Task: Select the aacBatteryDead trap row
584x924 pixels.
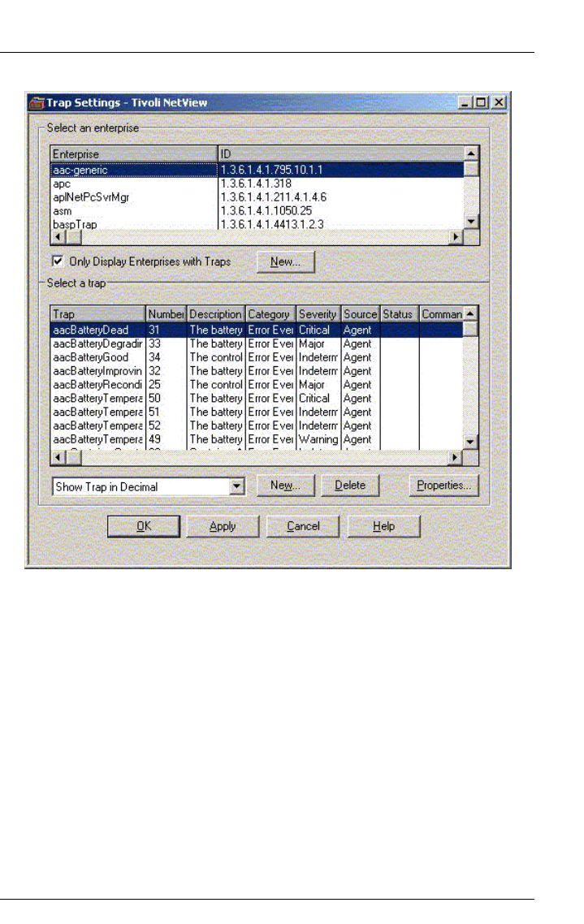Action: (x=257, y=330)
